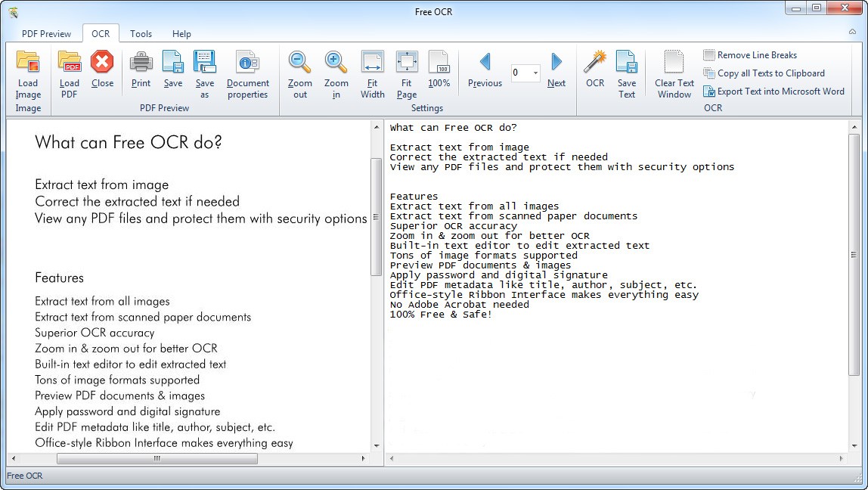The width and height of the screenshot is (868, 490).
Task: Click 'Features' heading in the preview pane
Action: coord(59,278)
